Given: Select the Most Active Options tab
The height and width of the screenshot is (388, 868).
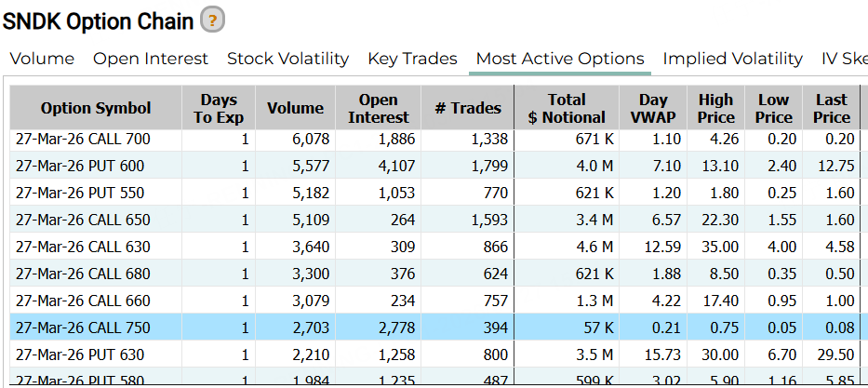Looking at the screenshot, I should (x=560, y=59).
